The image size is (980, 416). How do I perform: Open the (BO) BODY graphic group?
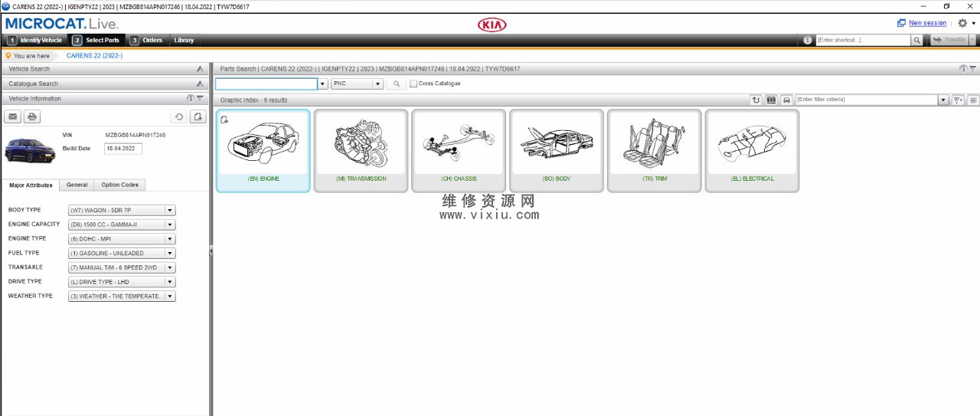pos(557,150)
